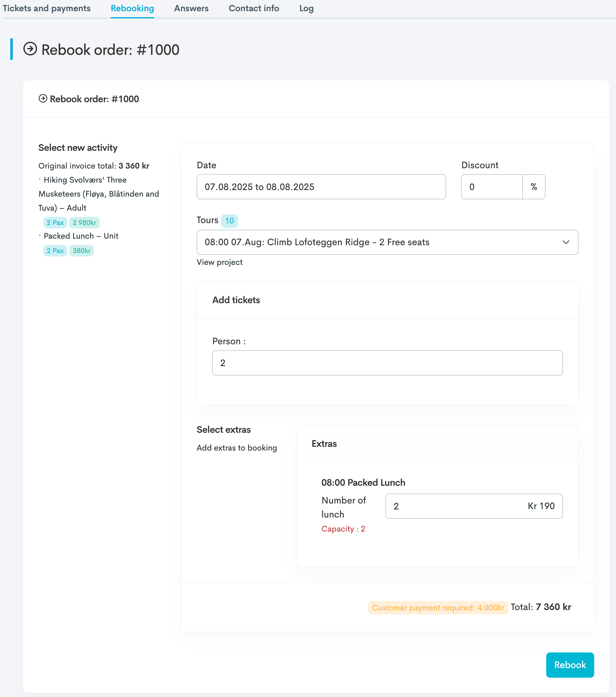Open the View project link
The width and height of the screenshot is (616, 697).
coord(219,262)
